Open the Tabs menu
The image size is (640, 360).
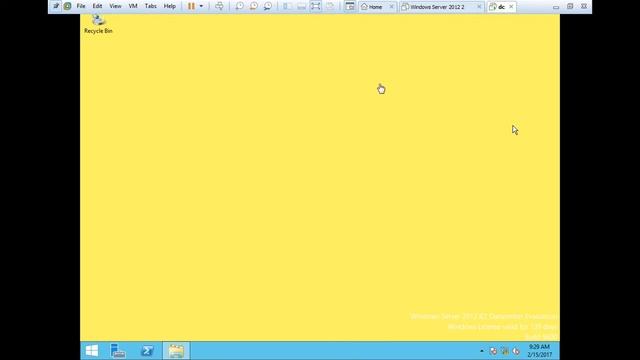click(151, 6)
